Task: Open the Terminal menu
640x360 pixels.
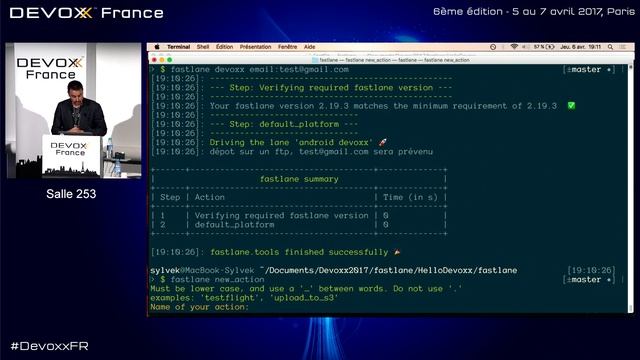Action: pos(178,47)
